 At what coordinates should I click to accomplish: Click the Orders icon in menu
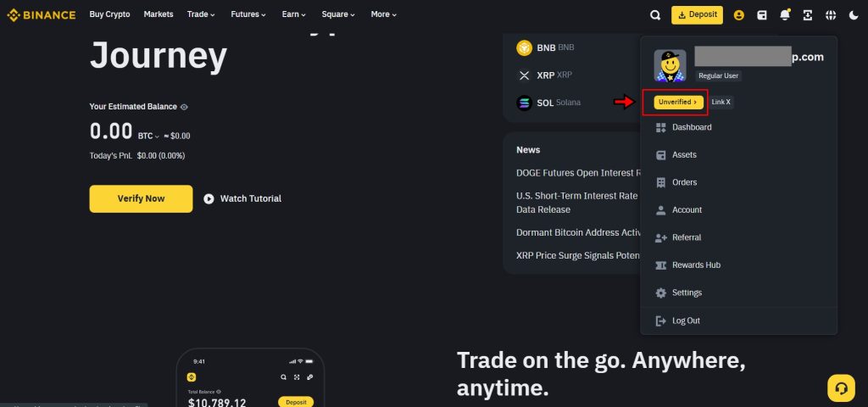click(660, 183)
